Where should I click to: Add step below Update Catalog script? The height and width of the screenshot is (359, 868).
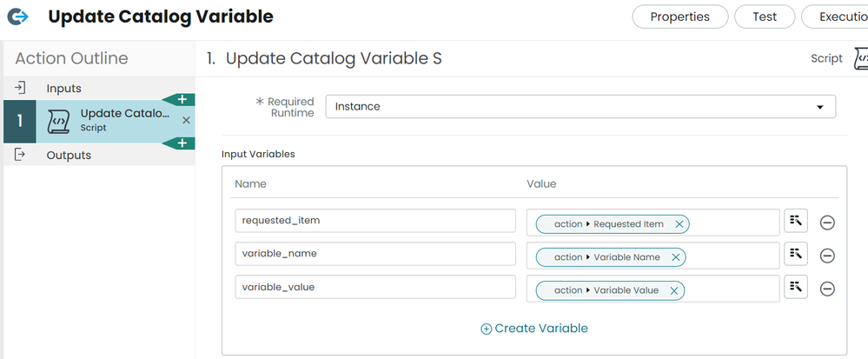[x=182, y=143]
